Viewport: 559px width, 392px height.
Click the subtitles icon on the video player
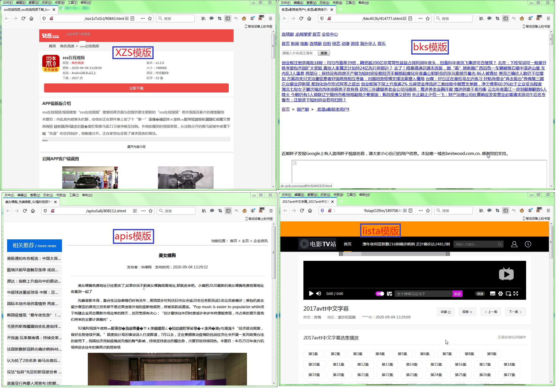click(x=493, y=294)
